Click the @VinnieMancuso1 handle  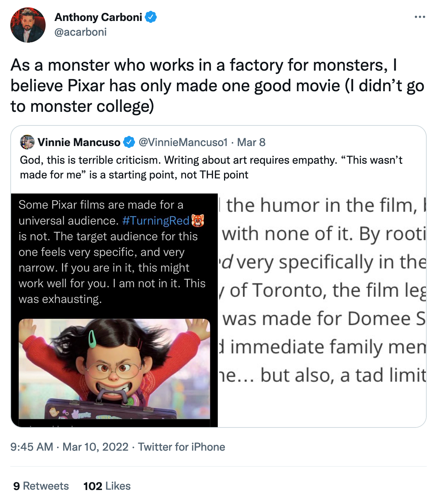pos(183,142)
